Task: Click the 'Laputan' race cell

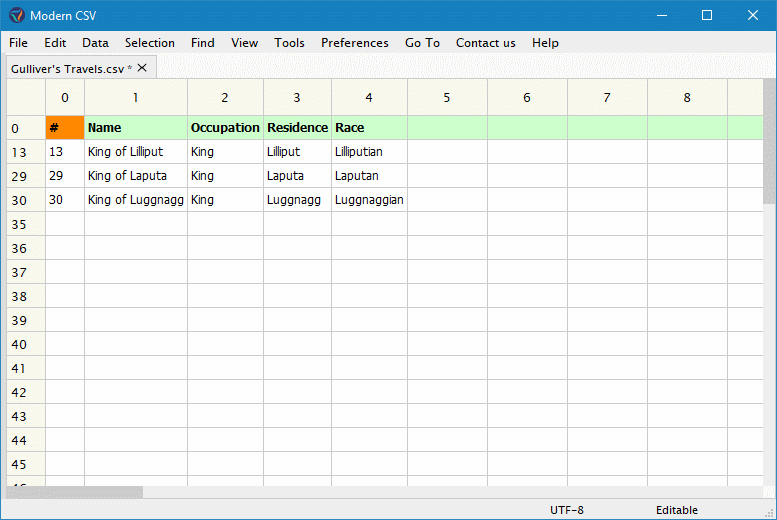Action: coord(369,176)
